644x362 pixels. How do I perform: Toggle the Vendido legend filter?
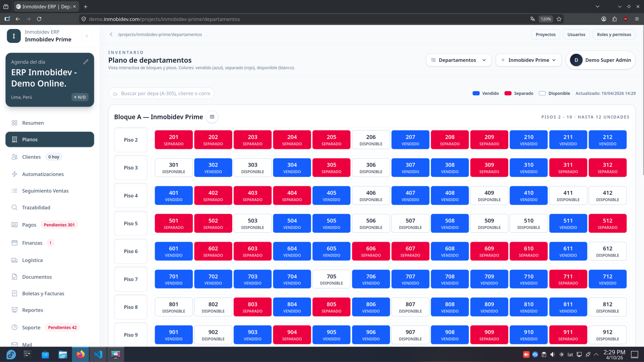point(485,93)
